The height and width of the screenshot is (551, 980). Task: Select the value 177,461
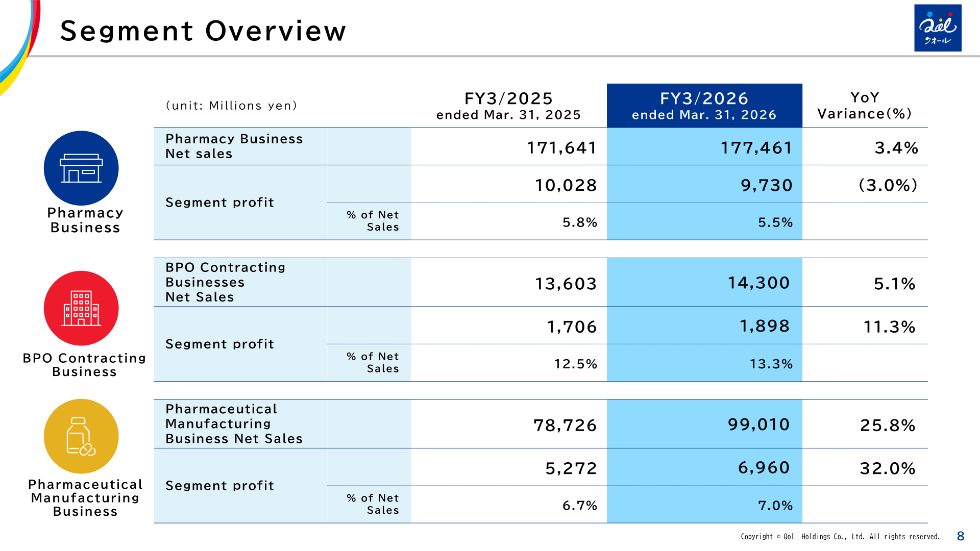(x=756, y=148)
